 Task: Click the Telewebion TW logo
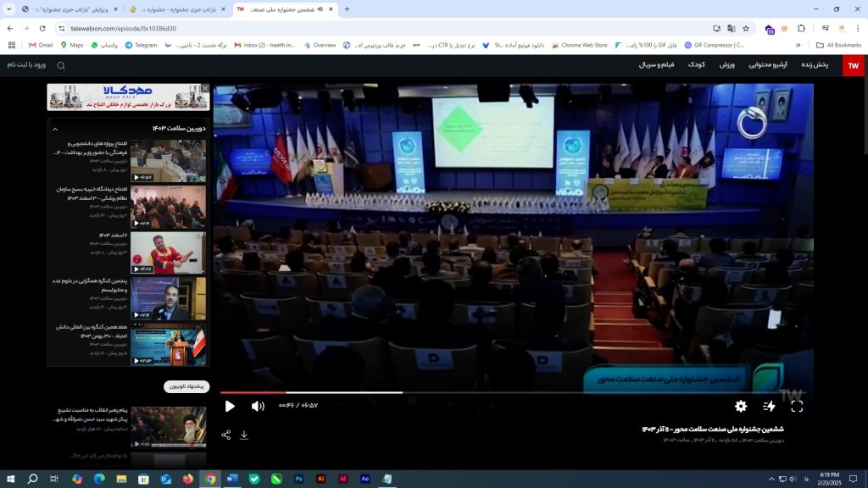tap(853, 65)
